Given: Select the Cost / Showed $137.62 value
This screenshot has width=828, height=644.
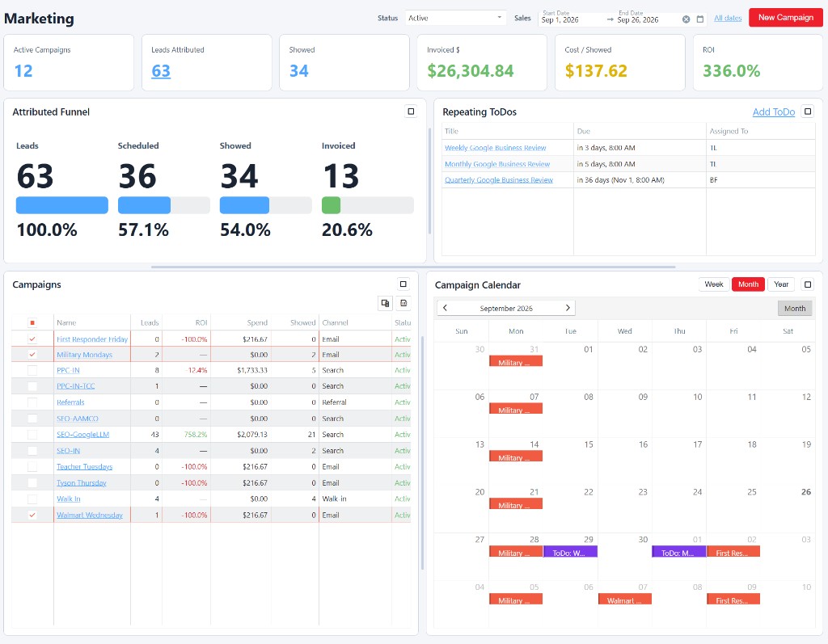Looking at the screenshot, I should [596, 71].
